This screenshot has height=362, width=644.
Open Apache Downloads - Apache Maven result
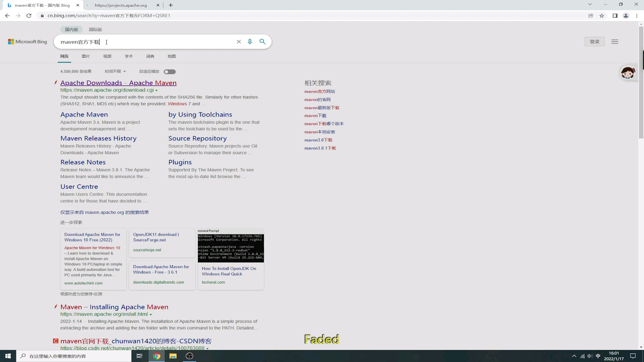pyautogui.click(x=118, y=83)
